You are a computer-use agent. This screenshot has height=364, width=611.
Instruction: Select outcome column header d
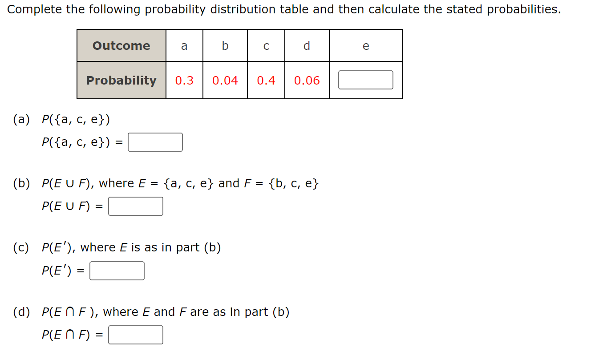pos(307,45)
